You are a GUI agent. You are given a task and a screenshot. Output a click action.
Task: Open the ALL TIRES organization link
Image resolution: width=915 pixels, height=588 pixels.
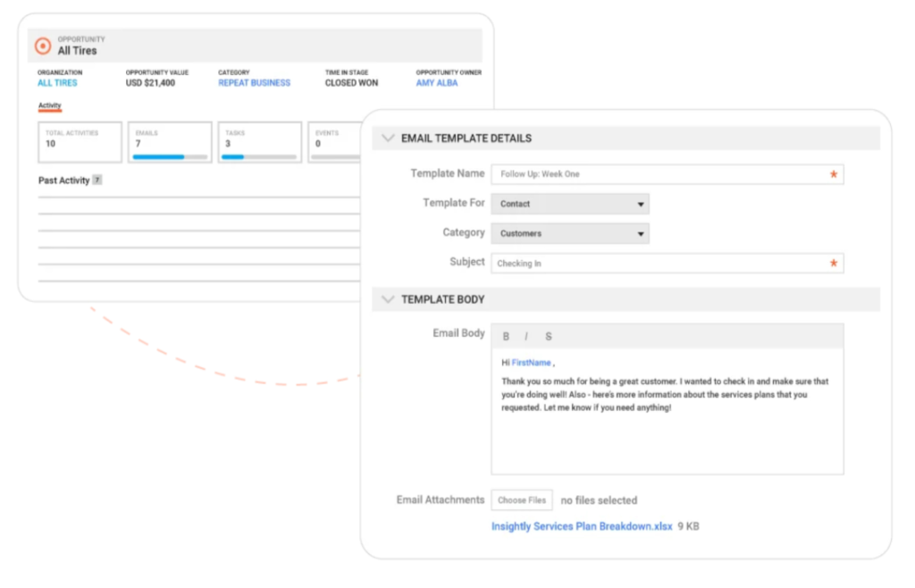pyautogui.click(x=56, y=82)
